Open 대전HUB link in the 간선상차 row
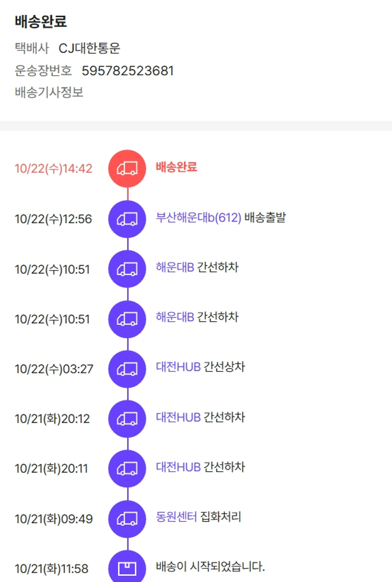The height and width of the screenshot is (582, 392). tap(178, 367)
